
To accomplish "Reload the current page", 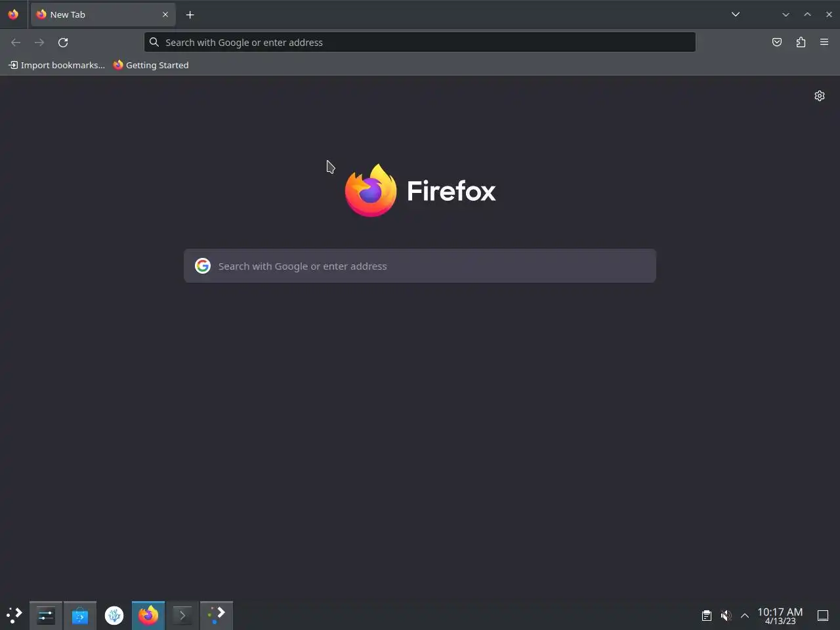I will click(63, 42).
